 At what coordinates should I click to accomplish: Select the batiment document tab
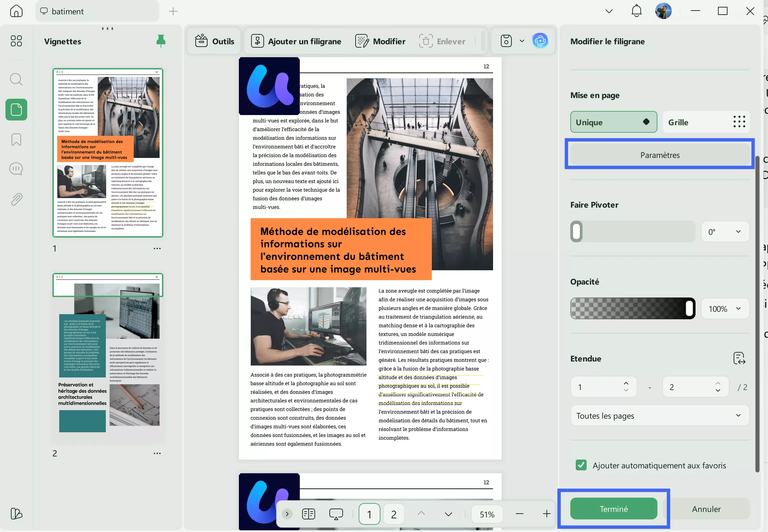pyautogui.click(x=97, y=11)
